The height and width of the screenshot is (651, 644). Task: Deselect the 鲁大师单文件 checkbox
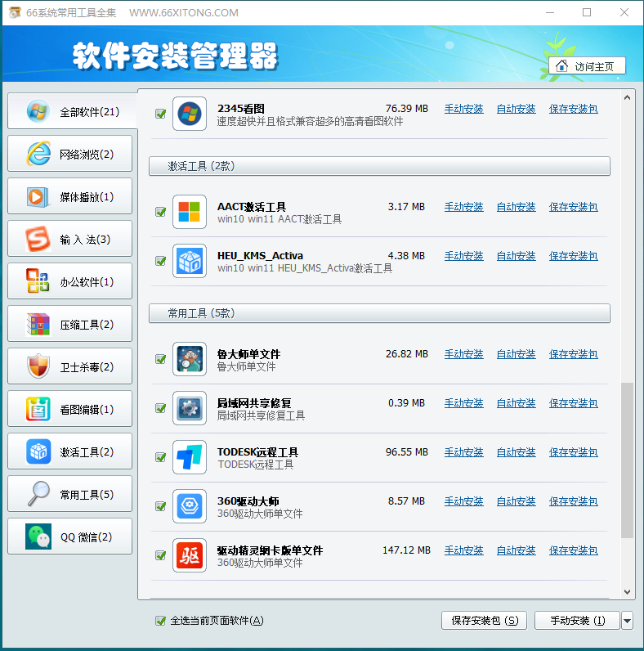pyautogui.click(x=160, y=359)
